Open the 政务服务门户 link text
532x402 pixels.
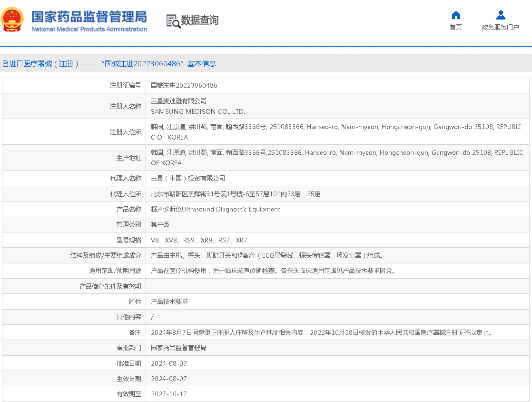(x=500, y=27)
